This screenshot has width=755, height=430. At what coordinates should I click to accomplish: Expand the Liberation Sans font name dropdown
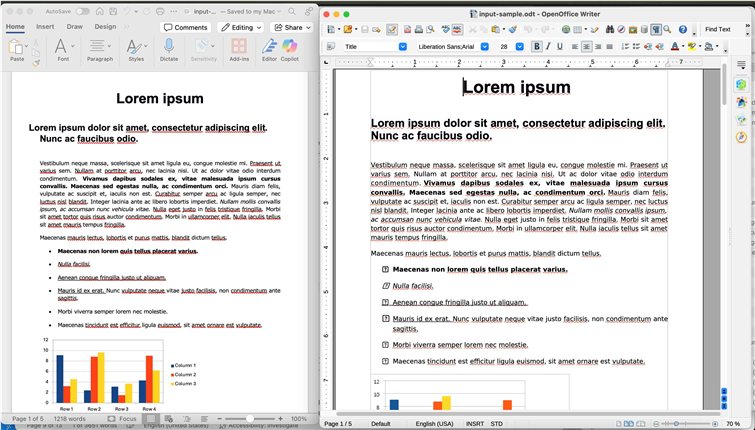(485, 46)
